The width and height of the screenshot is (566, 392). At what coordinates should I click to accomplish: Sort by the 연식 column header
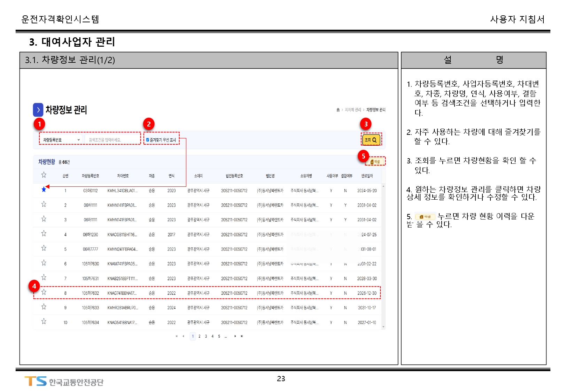click(171, 176)
